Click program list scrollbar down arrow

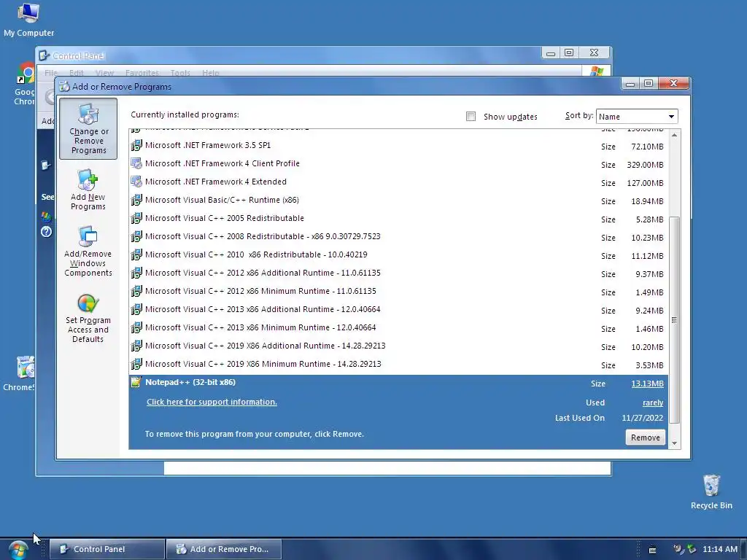[674, 443]
